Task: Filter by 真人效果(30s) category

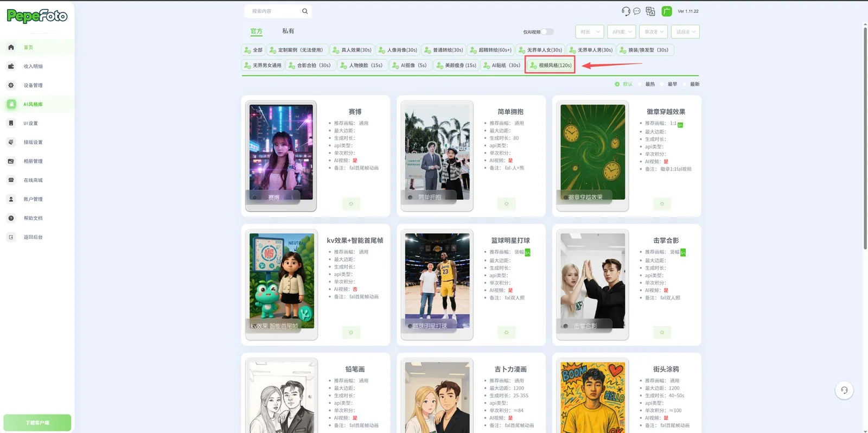Action: (x=352, y=50)
